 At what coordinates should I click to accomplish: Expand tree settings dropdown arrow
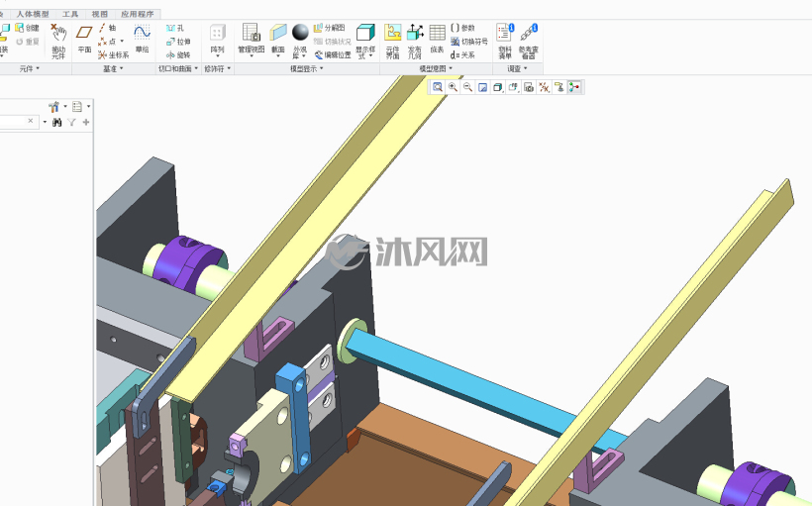pos(65,107)
